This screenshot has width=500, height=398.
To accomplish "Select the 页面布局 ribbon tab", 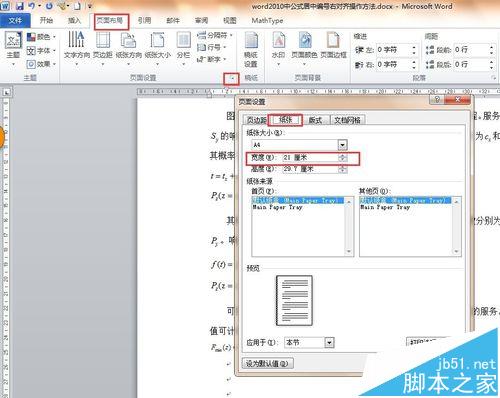I will [x=110, y=21].
